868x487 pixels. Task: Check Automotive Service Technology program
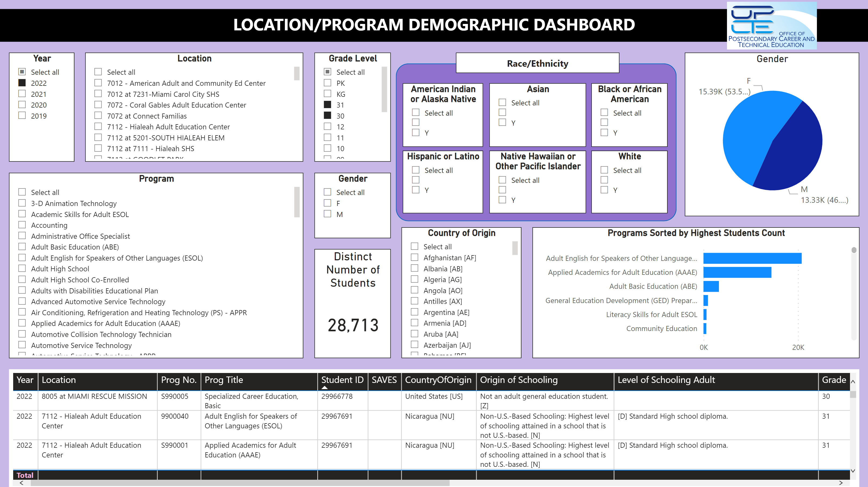pos(22,345)
